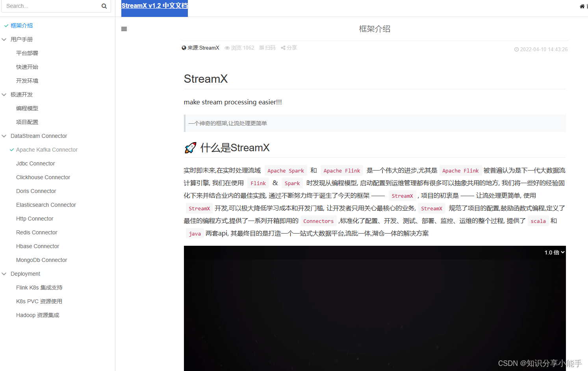Viewport: 588px width, 371px height.
Task: Open Hbase Connector page
Action: (37, 246)
